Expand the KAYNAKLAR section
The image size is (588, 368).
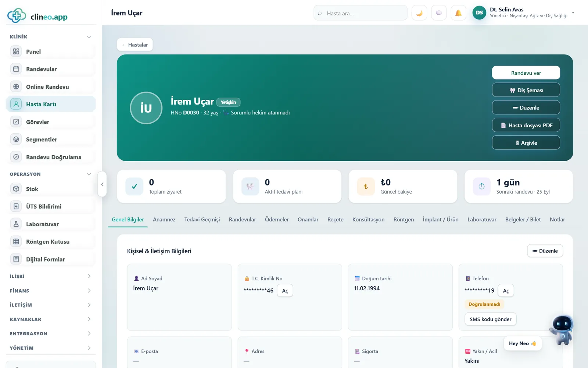click(x=89, y=319)
